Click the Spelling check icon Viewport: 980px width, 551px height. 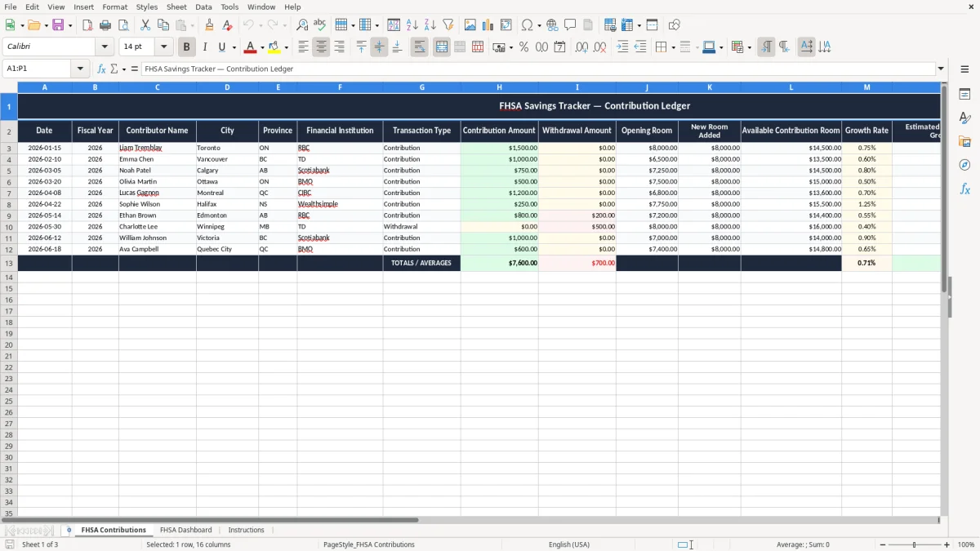320,25
